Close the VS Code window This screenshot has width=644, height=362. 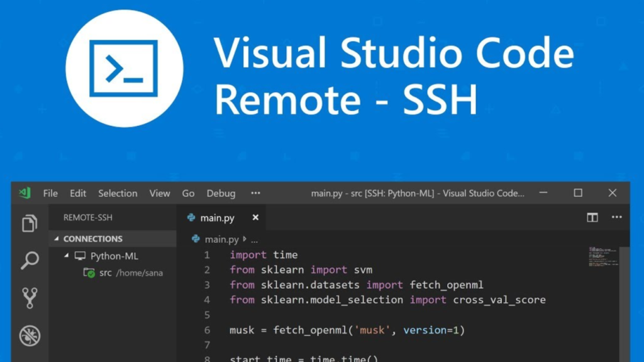tap(613, 193)
